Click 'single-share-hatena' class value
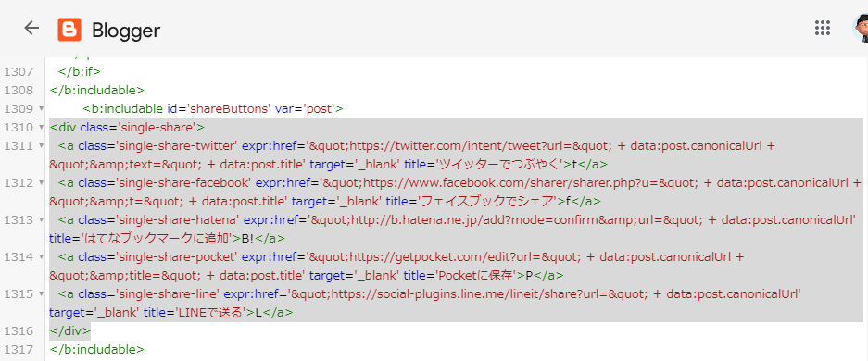The image size is (868, 361). tap(178, 220)
